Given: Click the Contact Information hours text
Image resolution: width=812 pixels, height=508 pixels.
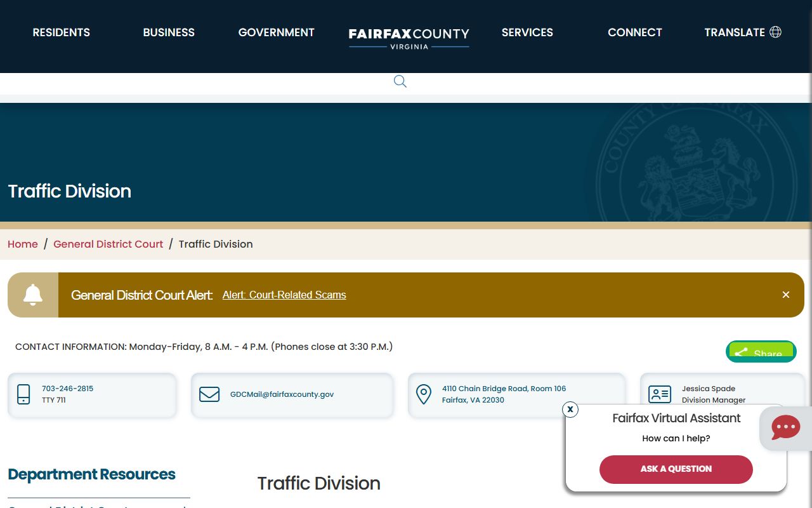Looking at the screenshot, I should point(204,347).
